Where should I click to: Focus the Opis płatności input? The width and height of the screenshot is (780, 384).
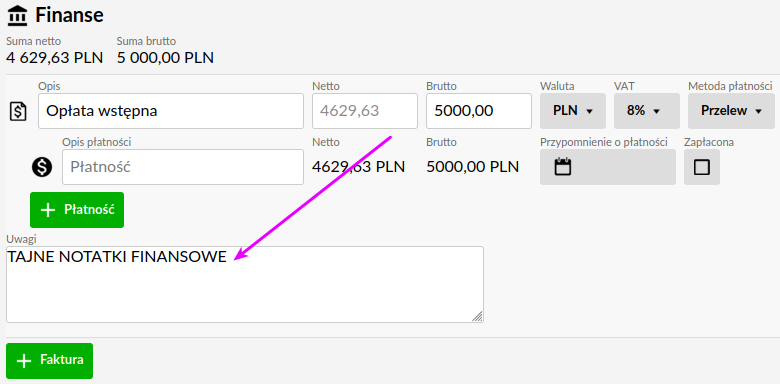pyautogui.click(x=183, y=167)
